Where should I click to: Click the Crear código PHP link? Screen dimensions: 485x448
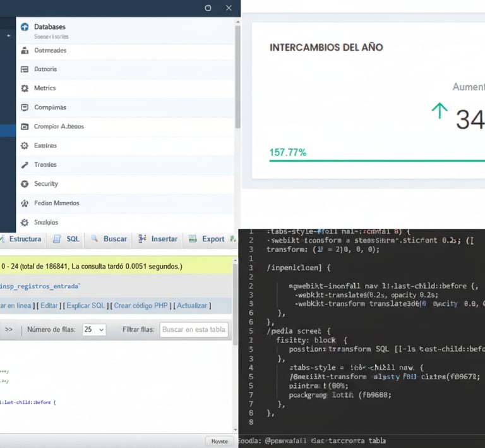[141, 306]
